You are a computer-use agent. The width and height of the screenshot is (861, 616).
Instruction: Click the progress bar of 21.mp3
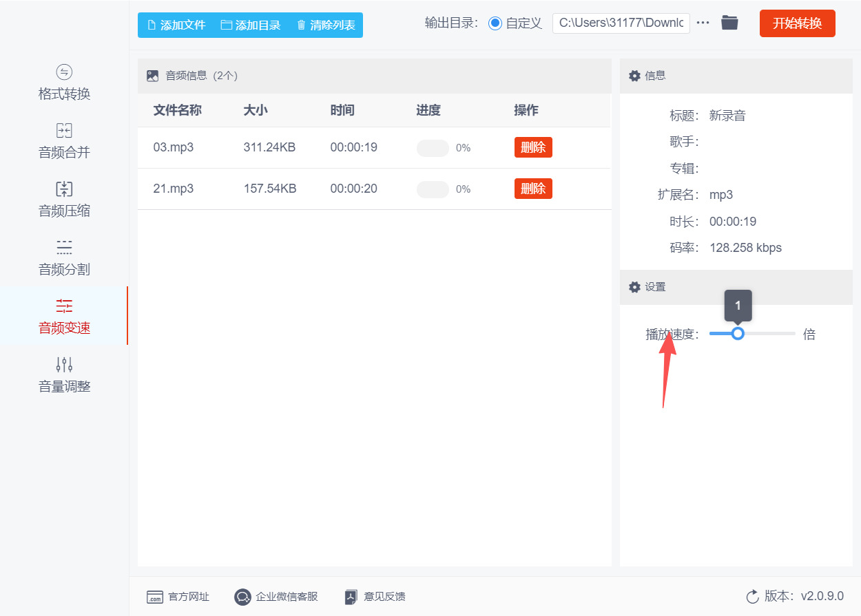pyautogui.click(x=433, y=189)
